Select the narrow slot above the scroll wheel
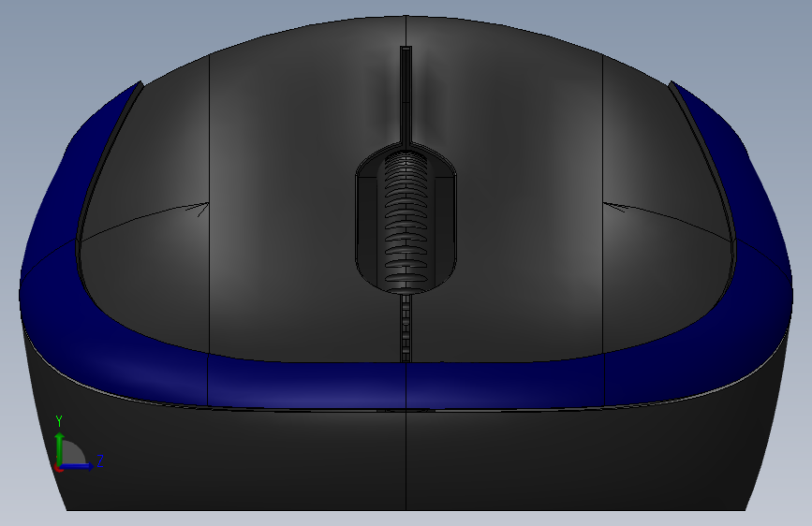 [406, 95]
